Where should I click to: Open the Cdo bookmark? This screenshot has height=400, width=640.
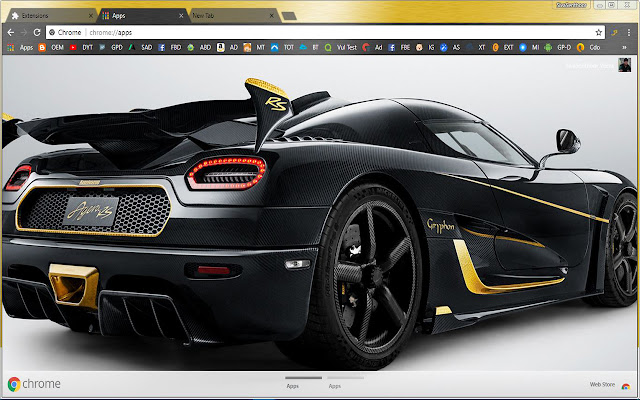coord(589,48)
